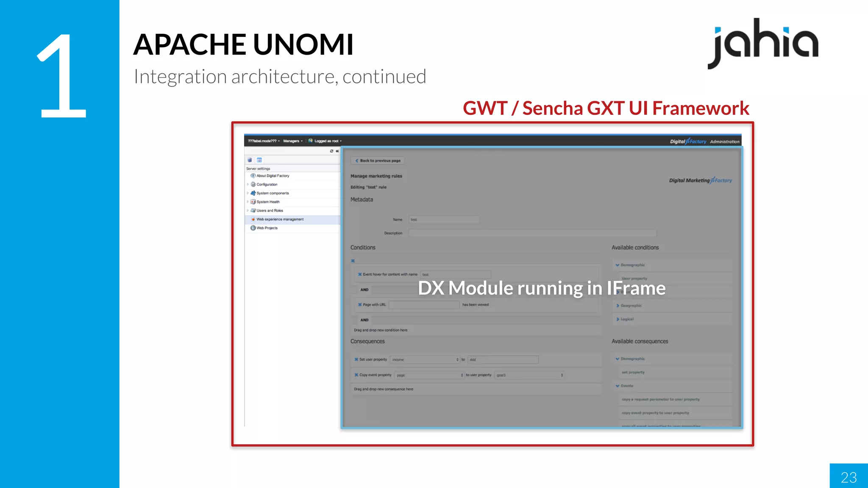This screenshot has height=488, width=868.
Task: Collapse Demographic under Available consequences
Action: [618, 359]
